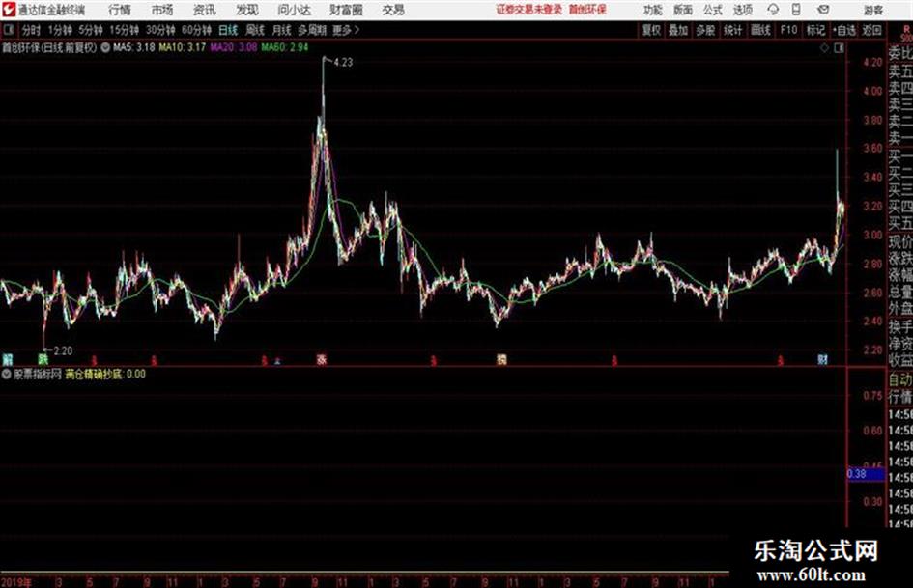This screenshot has width=913, height=588.
Task: Click the 2.20 low price label
Action: coord(63,351)
